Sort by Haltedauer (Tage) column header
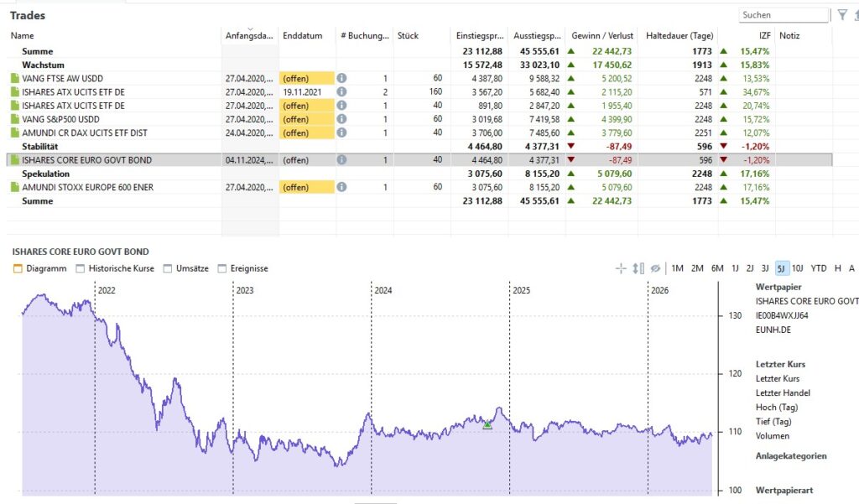This screenshot has width=859, height=504. click(x=679, y=35)
